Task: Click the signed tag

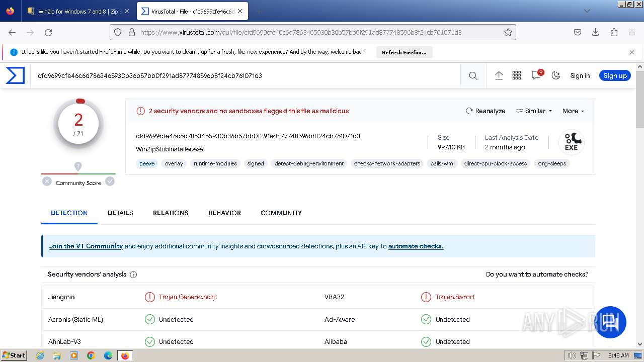Action: click(x=256, y=163)
